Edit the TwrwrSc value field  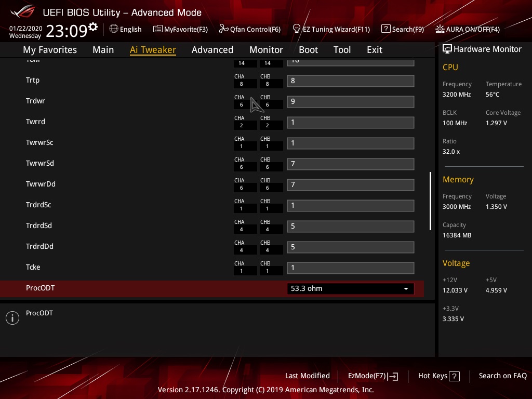(351, 143)
